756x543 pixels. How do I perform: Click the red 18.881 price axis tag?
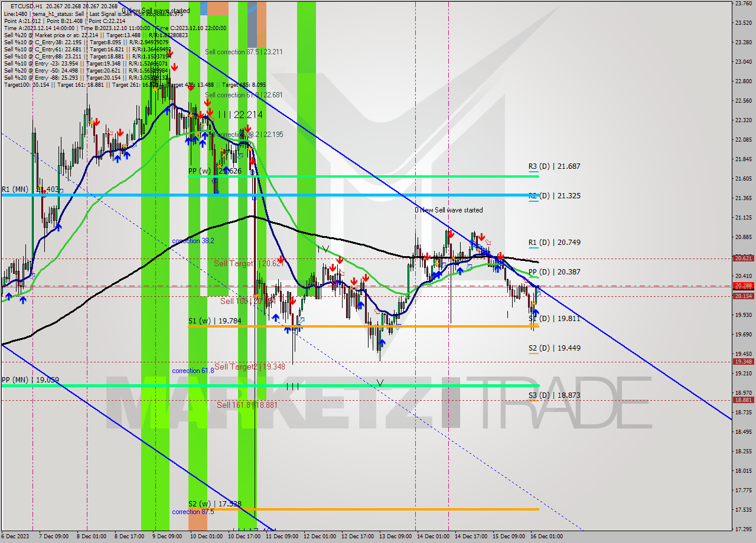(x=743, y=400)
